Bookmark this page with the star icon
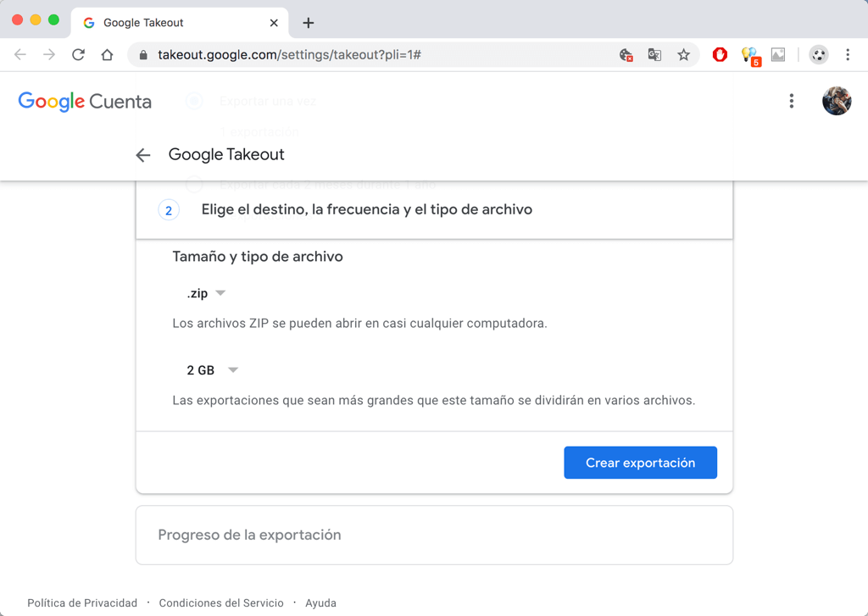868x616 pixels. (684, 55)
